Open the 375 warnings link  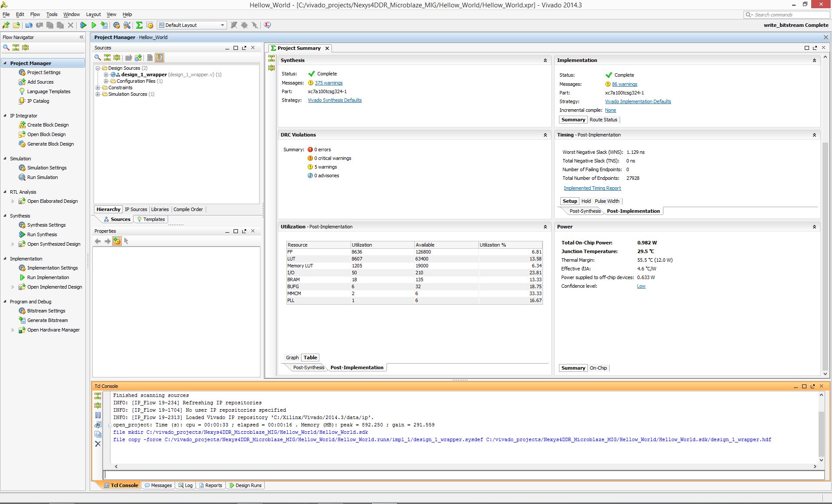pos(328,83)
